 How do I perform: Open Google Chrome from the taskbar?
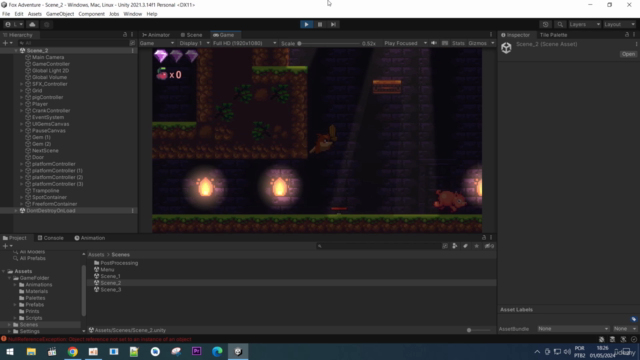pos(73,351)
